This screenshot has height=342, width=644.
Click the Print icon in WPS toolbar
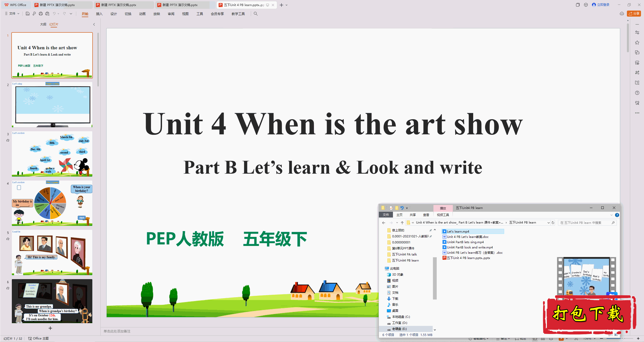click(x=41, y=14)
